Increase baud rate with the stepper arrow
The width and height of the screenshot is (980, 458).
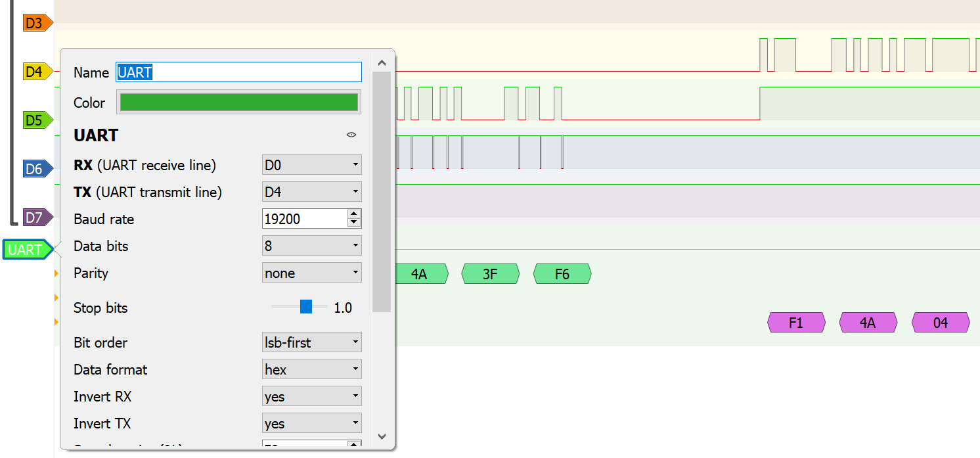353,214
